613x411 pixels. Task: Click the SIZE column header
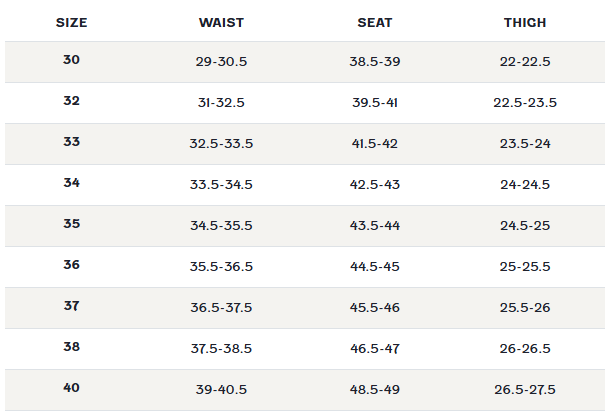[x=72, y=23]
